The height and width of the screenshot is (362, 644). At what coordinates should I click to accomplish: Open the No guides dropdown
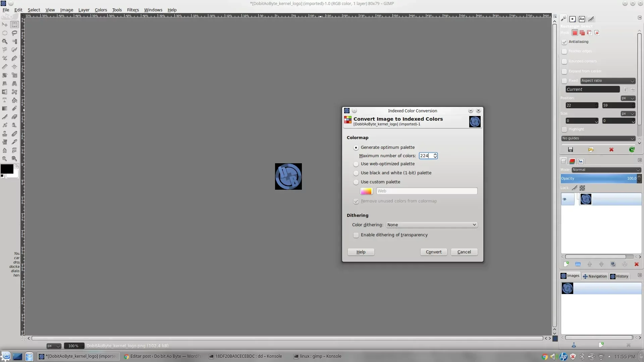598,138
